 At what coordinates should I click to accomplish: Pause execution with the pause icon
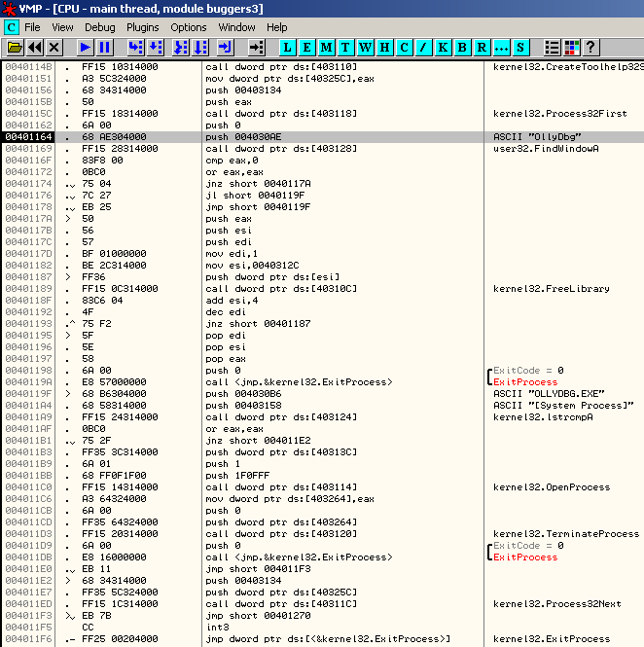[105, 47]
